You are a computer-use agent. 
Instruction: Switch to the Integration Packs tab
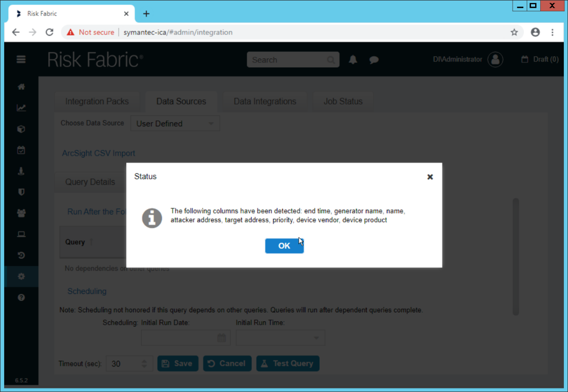pos(97,102)
